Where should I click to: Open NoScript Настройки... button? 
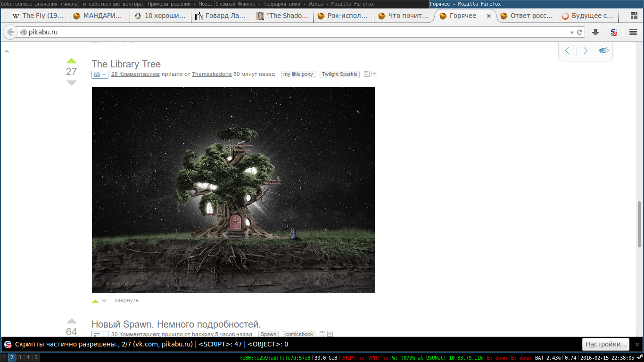click(x=606, y=344)
